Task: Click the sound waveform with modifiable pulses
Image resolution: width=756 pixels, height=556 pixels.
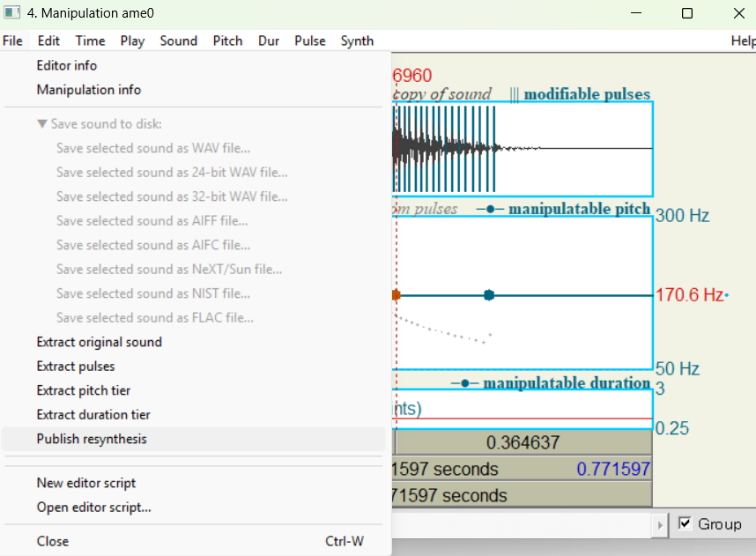Action: point(523,149)
